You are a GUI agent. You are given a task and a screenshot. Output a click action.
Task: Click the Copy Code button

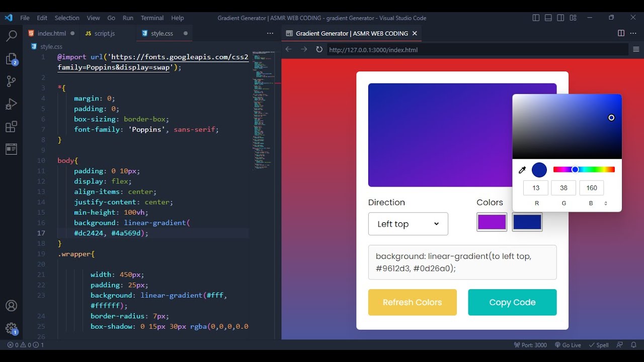point(512,302)
